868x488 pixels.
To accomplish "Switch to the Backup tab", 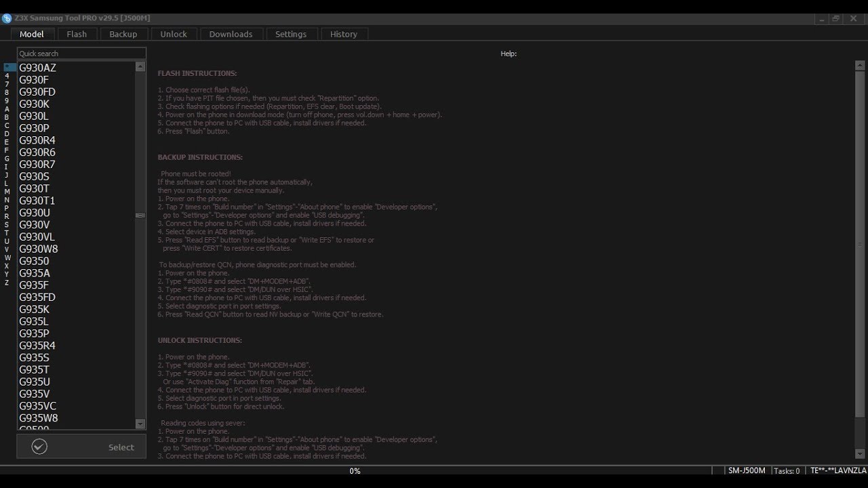I will coord(123,34).
